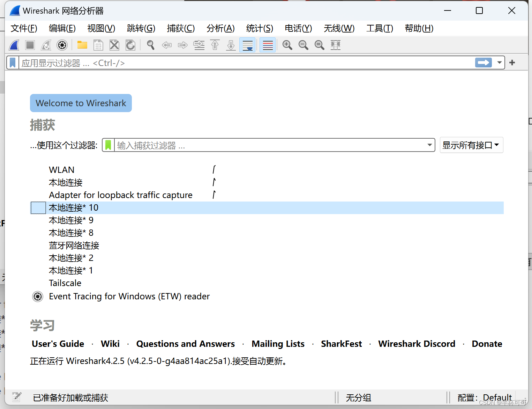Open the SharkFest link

[342, 344]
